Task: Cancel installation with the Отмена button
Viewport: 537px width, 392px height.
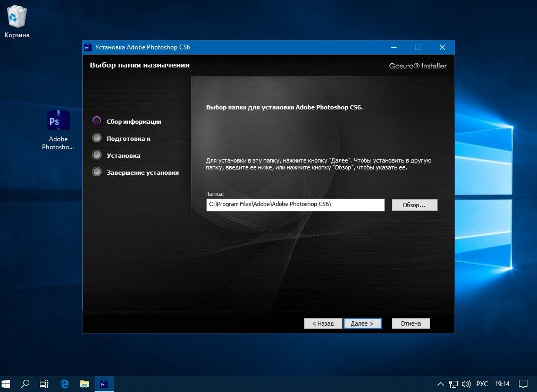Action: pos(410,323)
